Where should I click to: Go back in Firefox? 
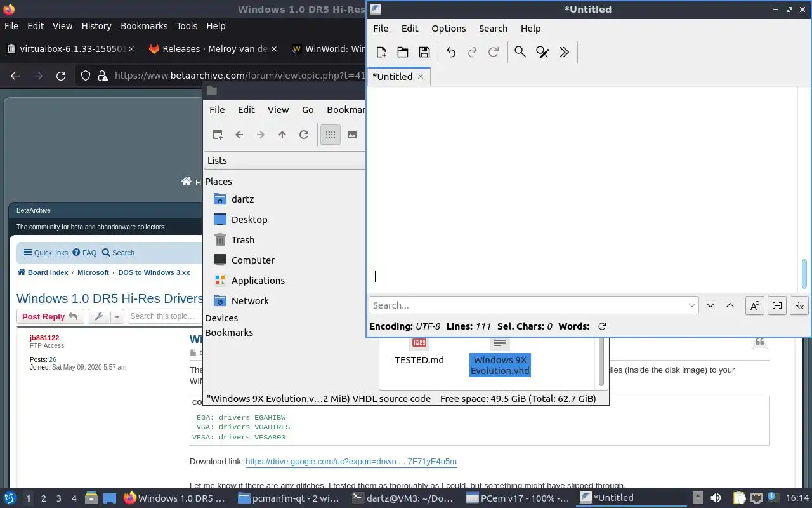click(x=15, y=76)
